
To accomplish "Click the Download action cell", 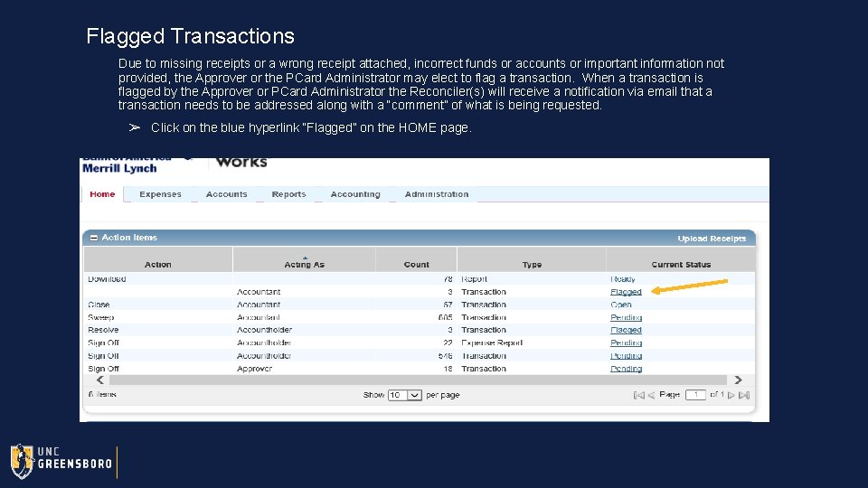I will (107, 279).
